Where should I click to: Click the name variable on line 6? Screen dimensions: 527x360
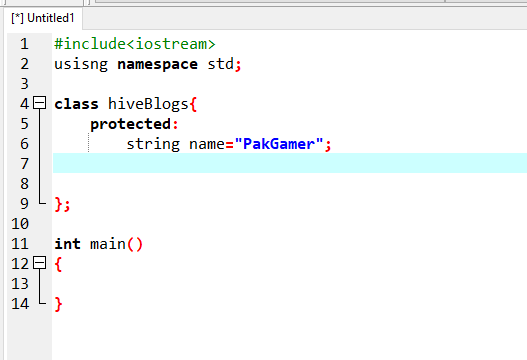click(x=207, y=145)
